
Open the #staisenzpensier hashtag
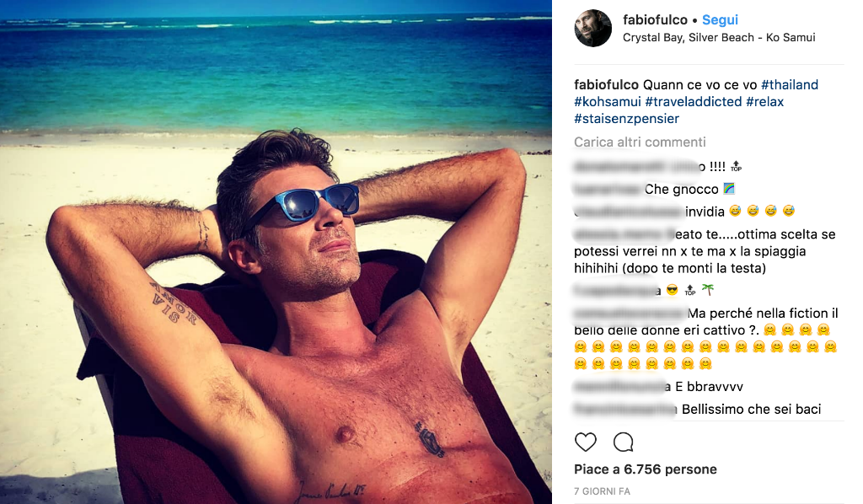pyautogui.click(x=627, y=118)
